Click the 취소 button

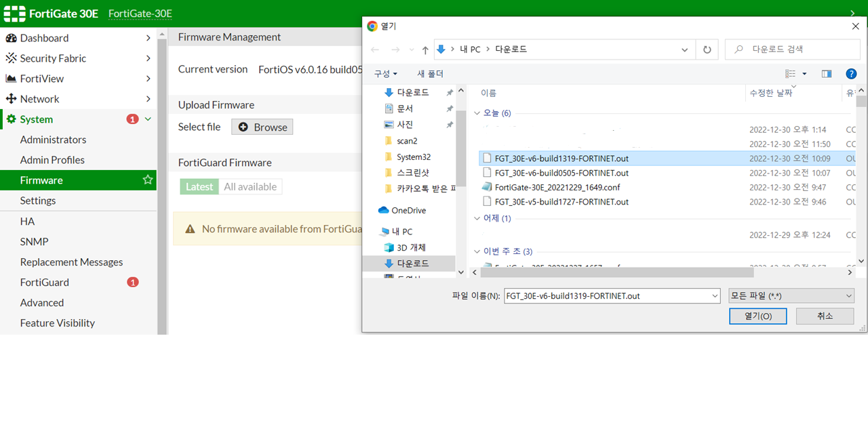[x=825, y=316]
